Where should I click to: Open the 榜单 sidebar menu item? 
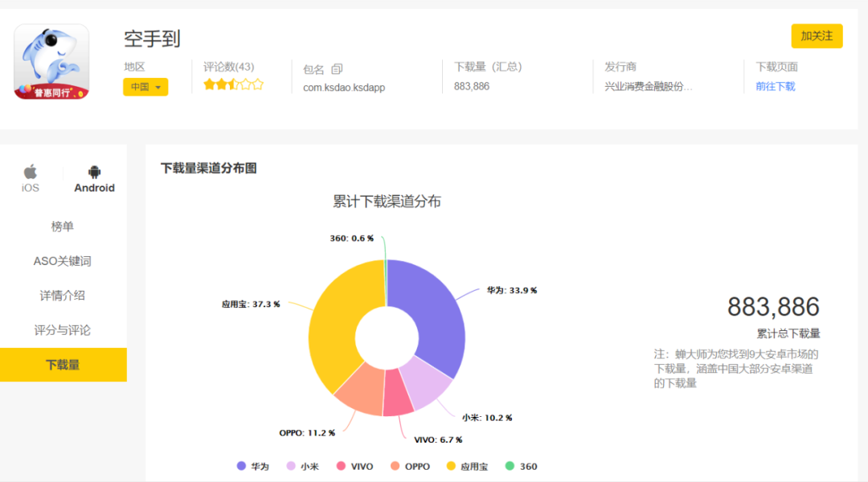63,227
